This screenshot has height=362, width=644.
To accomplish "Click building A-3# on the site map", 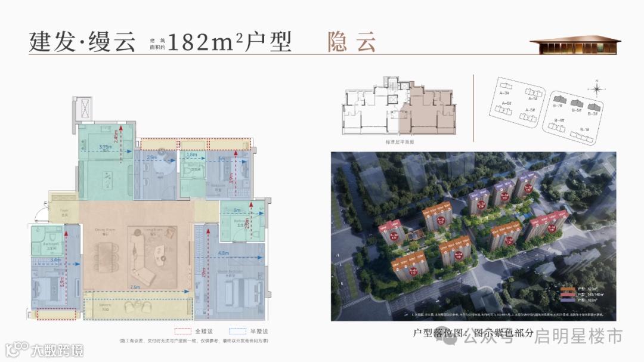I will click(x=505, y=86).
